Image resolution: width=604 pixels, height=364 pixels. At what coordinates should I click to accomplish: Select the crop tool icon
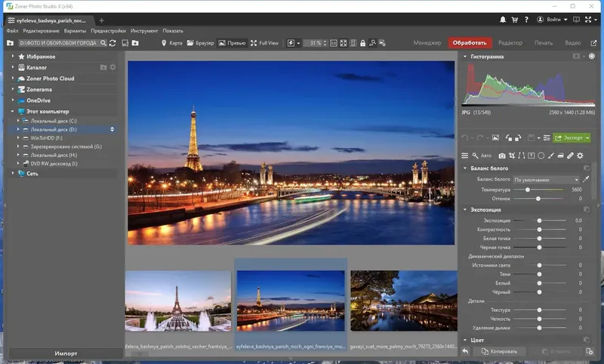512,156
